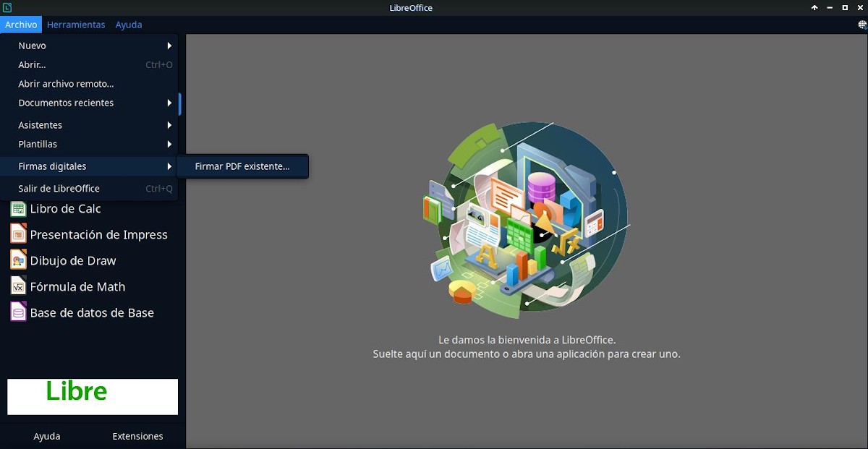
Task: Select Salir de LibreOffice
Action: pyautogui.click(x=89, y=188)
